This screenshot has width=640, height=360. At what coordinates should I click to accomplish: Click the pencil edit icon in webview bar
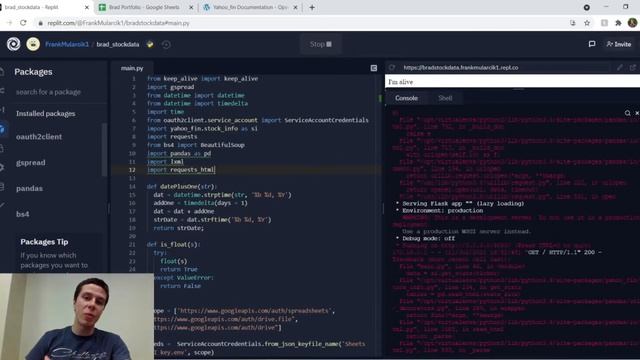[x=620, y=67]
